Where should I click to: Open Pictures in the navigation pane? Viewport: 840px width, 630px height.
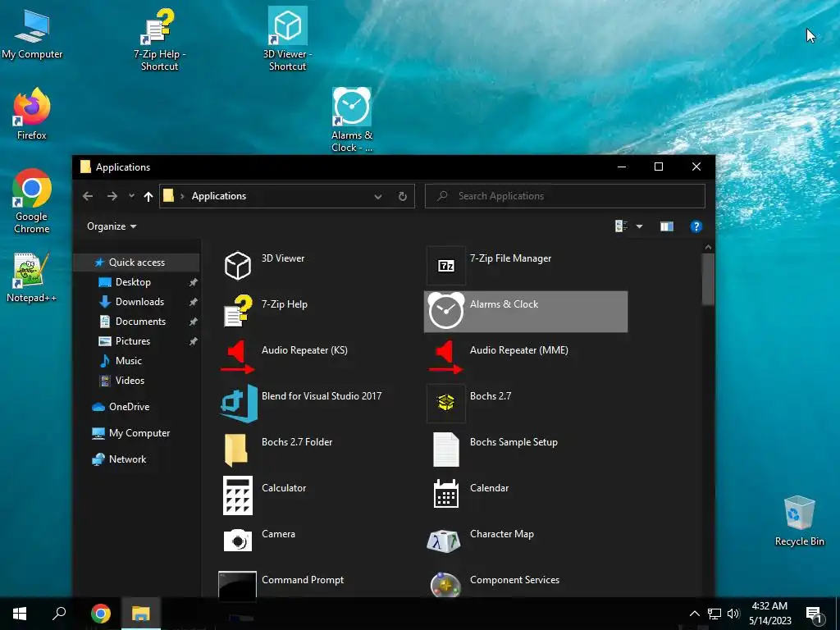[x=132, y=341]
